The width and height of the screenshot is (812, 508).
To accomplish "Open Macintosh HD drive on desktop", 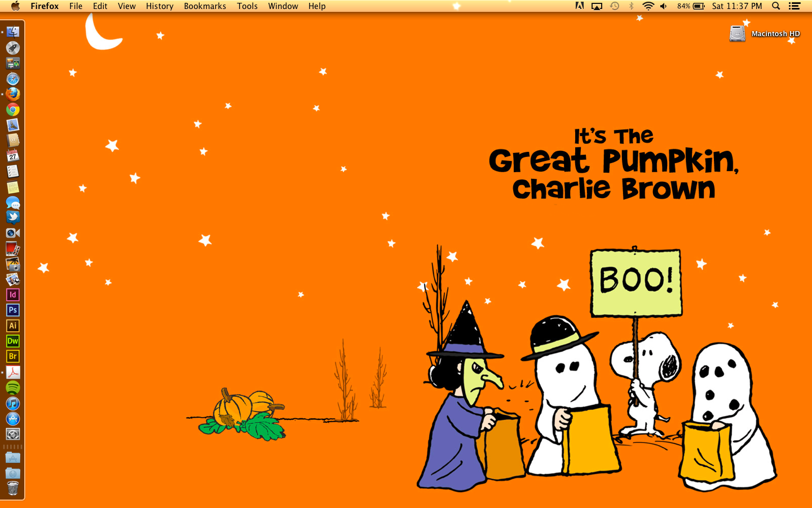I will [765, 33].
